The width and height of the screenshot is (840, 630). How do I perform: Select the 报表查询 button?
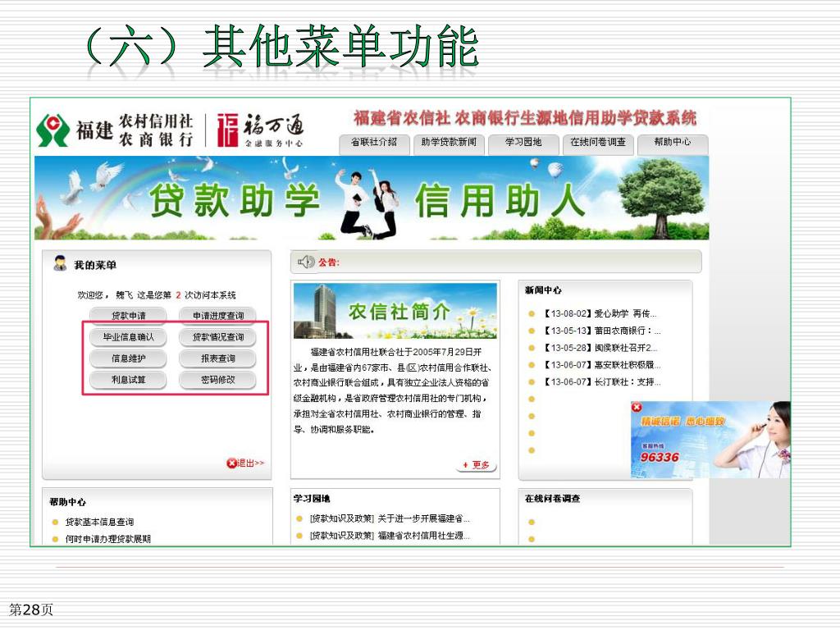(x=218, y=358)
